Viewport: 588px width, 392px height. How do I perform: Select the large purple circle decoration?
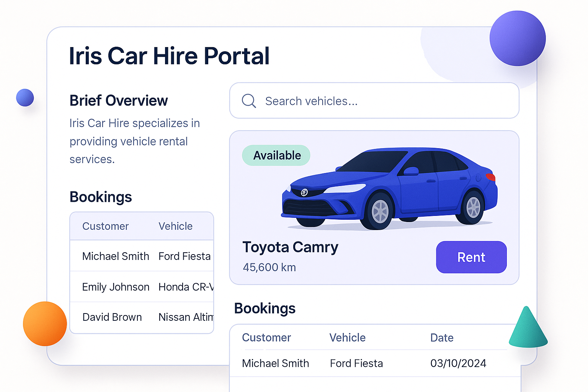point(518,38)
